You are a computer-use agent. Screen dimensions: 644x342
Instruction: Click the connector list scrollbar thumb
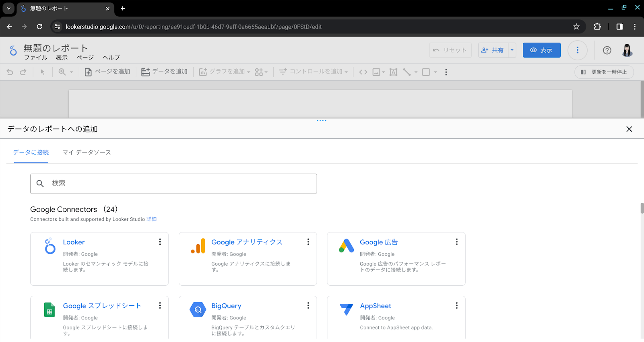(642, 208)
